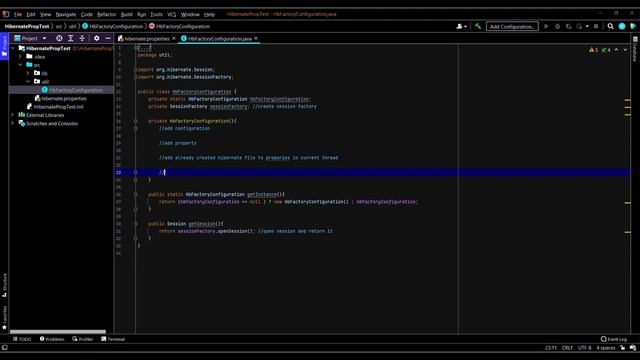Open the Problems tool window
The image size is (640, 360).
point(52,339)
